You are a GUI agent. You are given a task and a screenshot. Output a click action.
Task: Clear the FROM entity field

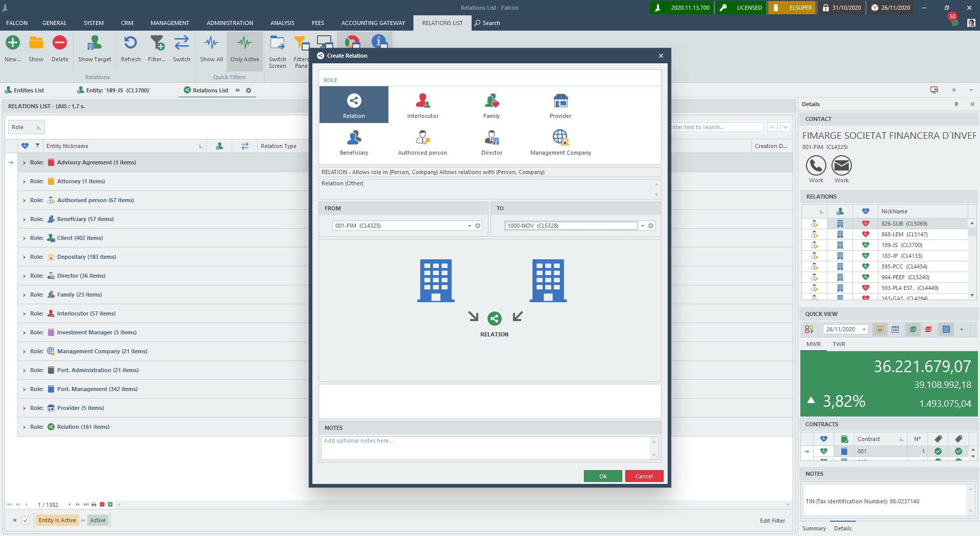(478, 226)
